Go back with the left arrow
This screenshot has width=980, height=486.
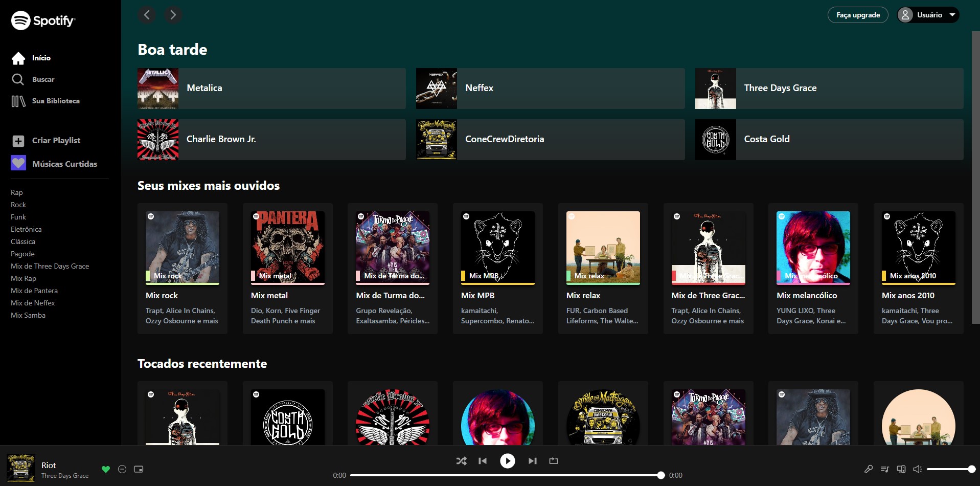[x=147, y=15]
